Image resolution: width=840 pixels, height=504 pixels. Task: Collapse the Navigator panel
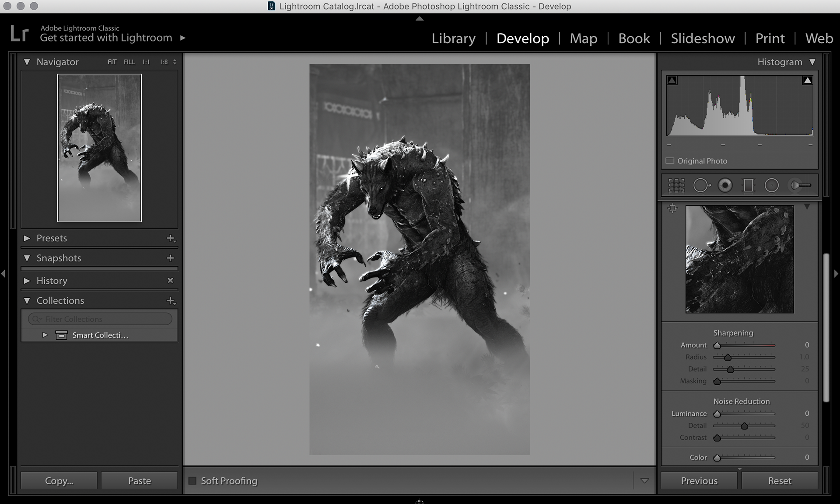[x=27, y=62]
